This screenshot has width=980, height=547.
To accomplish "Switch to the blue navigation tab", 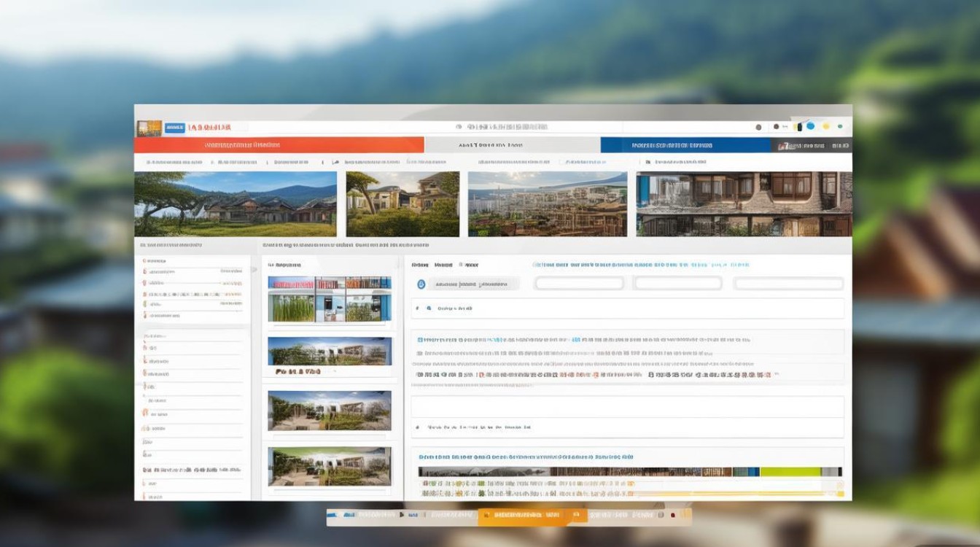I will 685,145.
